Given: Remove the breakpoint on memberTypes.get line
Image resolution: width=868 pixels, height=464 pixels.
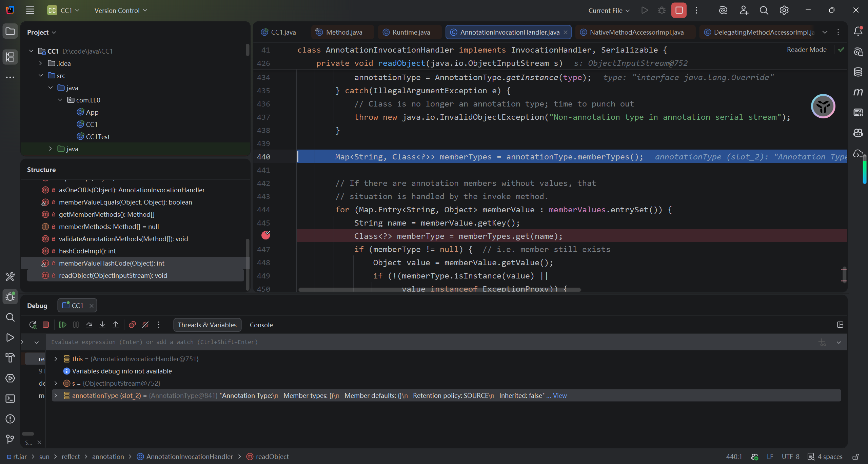Looking at the screenshot, I should (266, 235).
